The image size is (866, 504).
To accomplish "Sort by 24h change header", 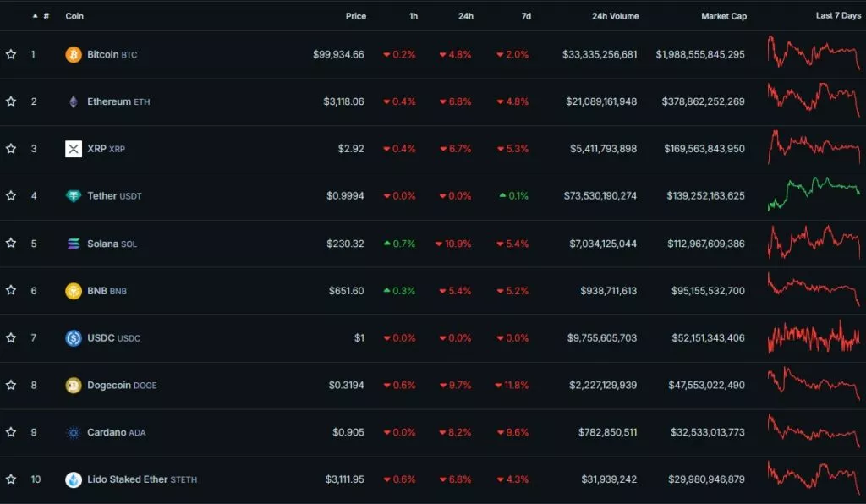I will pos(466,16).
